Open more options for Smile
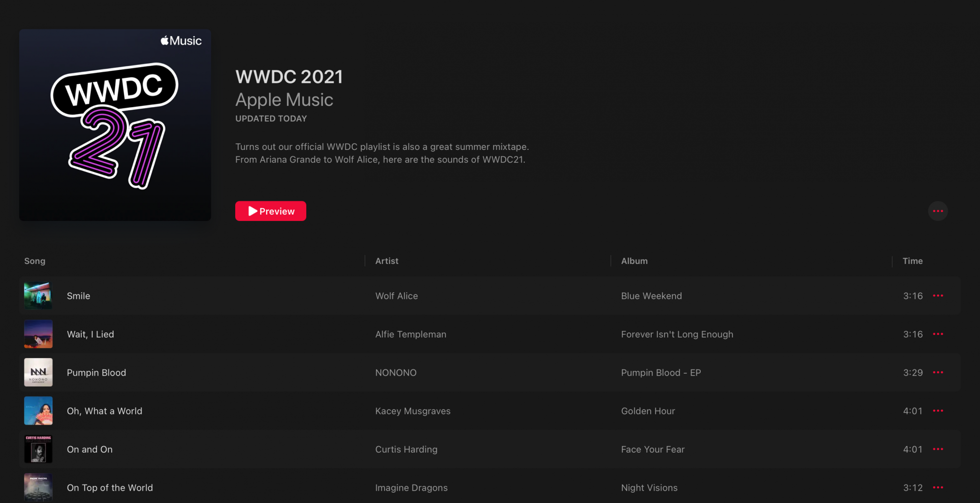Image resolution: width=980 pixels, height=503 pixels. coord(938,296)
